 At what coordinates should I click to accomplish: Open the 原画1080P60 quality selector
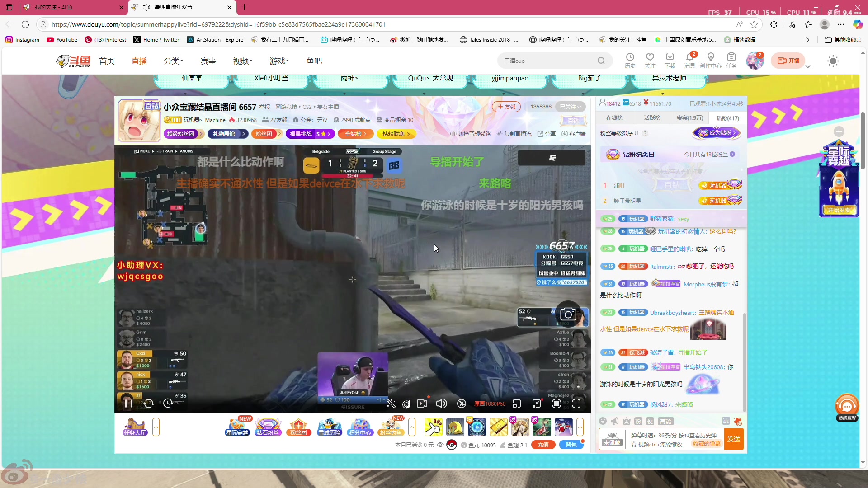[x=490, y=404]
